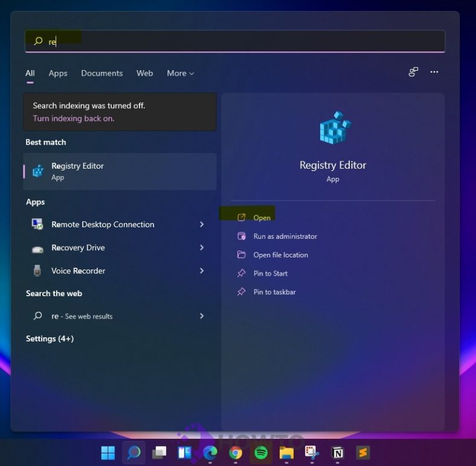Click the Voice Recorder microphone icon
This screenshot has height=466, width=476.
click(37, 270)
